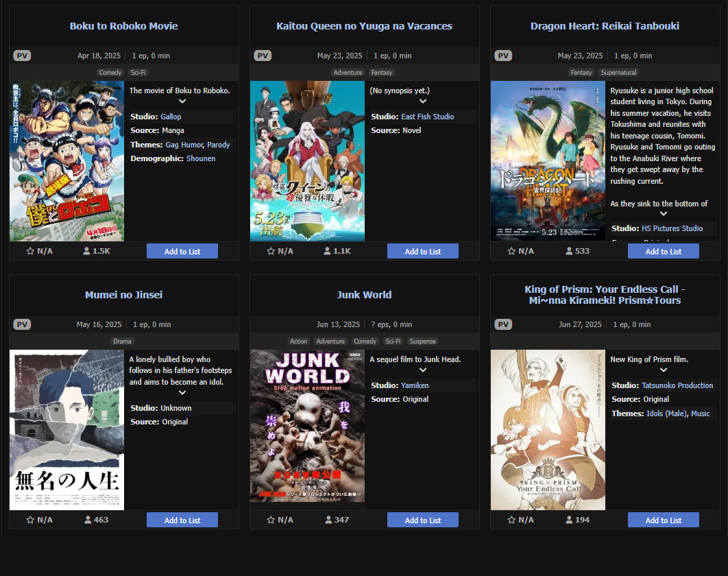
Task: Click the members icon showing 533
Action: pyautogui.click(x=569, y=251)
